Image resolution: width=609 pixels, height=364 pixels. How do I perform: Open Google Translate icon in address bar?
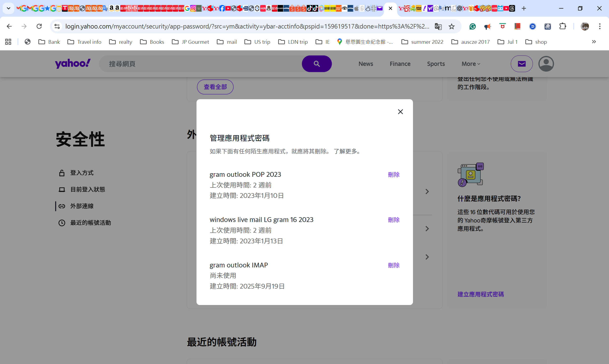pyautogui.click(x=438, y=26)
